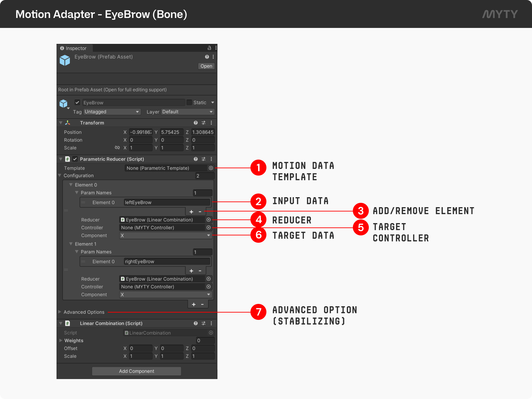532x399 pixels.
Task: Open the Layer dropdown set to Default
Action: 188,112
